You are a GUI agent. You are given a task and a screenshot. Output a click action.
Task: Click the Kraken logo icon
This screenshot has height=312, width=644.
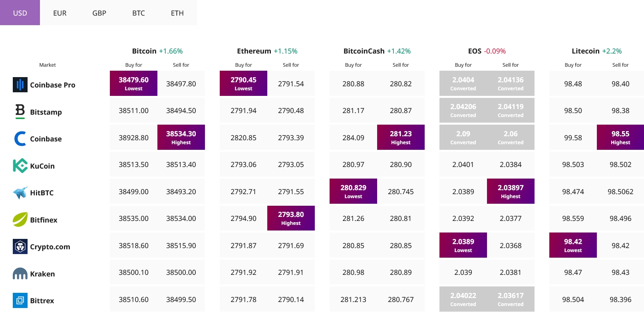tap(20, 274)
